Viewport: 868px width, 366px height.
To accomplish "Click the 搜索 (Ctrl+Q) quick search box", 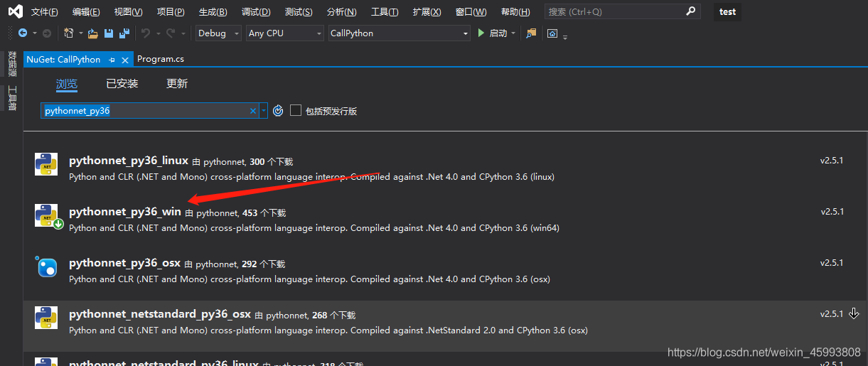I will tap(622, 11).
